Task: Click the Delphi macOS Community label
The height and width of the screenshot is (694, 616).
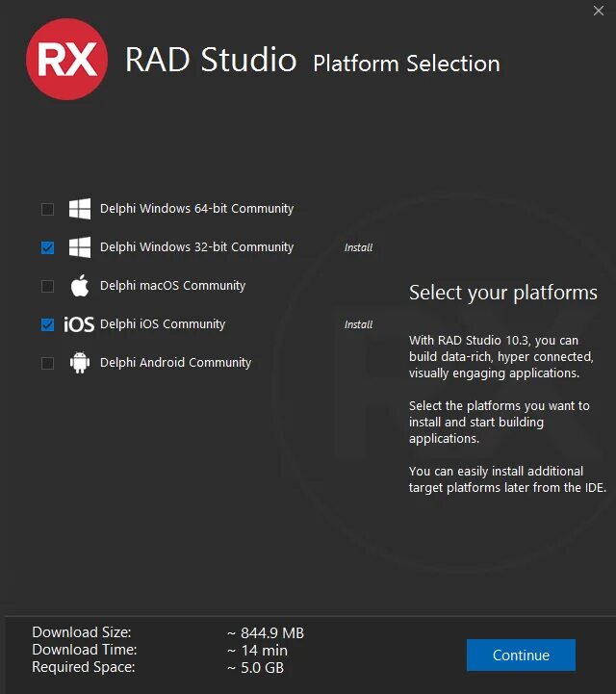Action: (172, 286)
